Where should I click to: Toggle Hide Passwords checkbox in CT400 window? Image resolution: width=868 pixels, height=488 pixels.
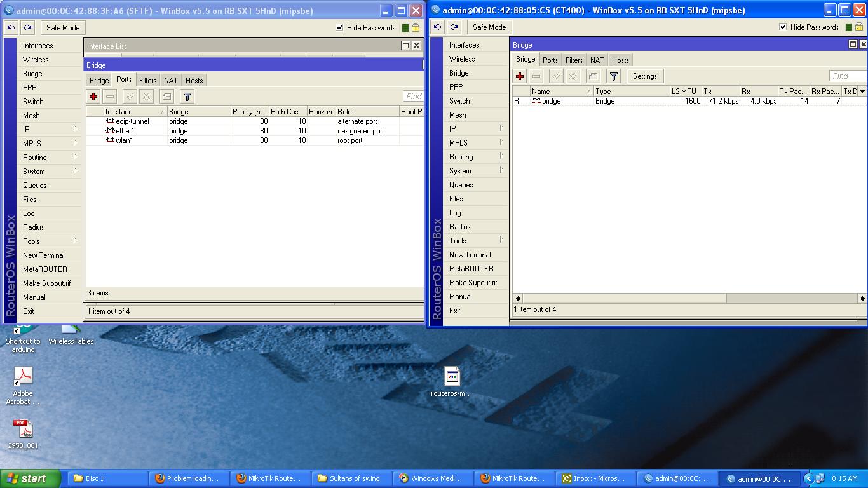(783, 27)
